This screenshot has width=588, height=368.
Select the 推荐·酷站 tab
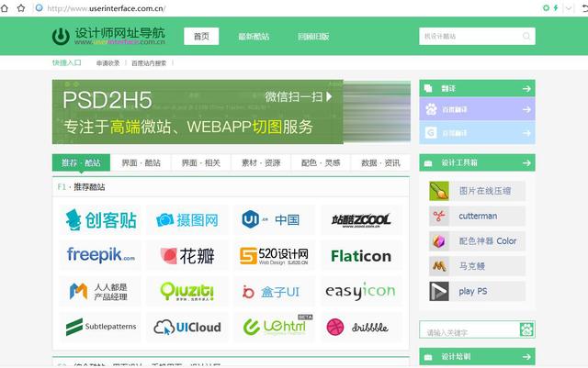(81, 162)
